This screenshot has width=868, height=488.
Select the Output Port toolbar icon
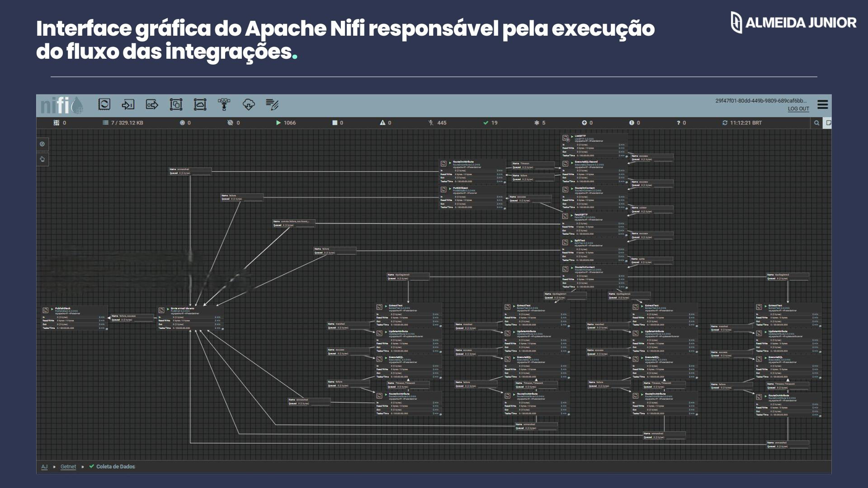click(152, 105)
